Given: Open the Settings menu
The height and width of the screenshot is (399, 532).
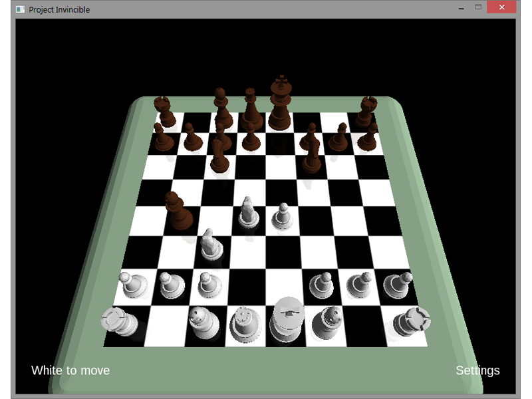Looking at the screenshot, I should [477, 370].
